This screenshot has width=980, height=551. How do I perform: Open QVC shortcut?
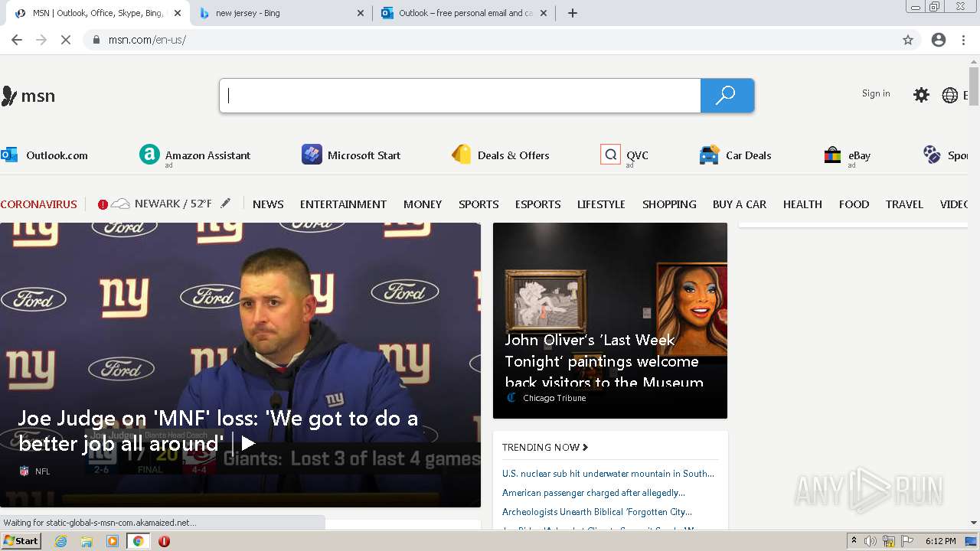(624, 155)
